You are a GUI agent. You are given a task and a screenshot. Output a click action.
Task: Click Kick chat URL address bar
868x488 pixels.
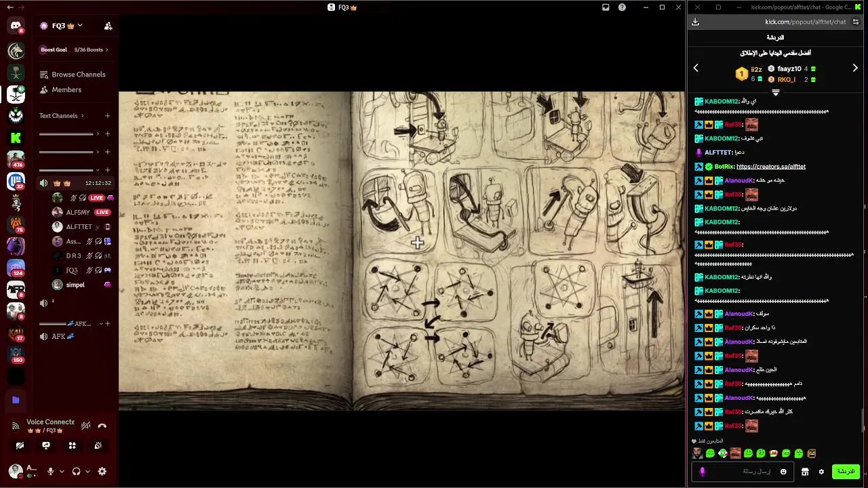click(x=805, y=22)
